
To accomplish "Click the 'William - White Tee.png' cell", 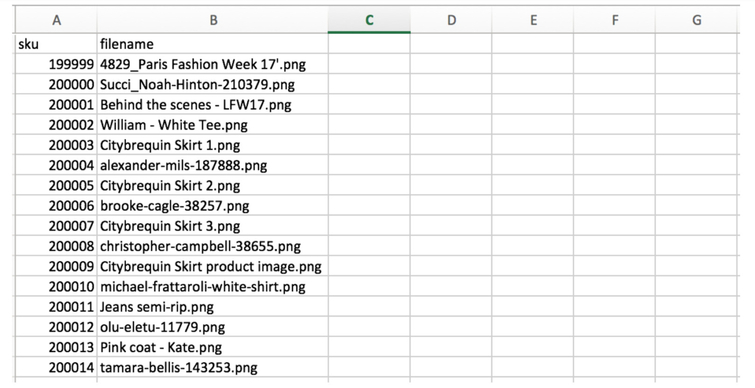I will (x=213, y=125).
